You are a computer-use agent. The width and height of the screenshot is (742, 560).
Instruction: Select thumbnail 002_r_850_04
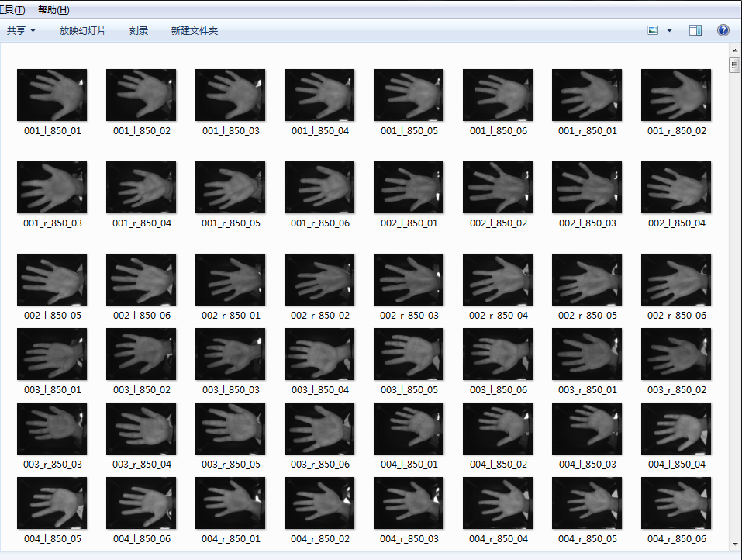tap(498, 280)
